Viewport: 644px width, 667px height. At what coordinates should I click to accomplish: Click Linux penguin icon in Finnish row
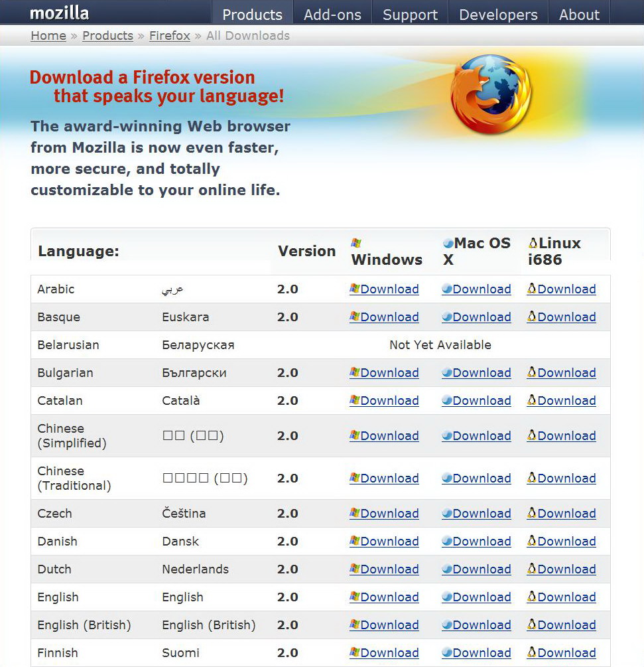532,652
